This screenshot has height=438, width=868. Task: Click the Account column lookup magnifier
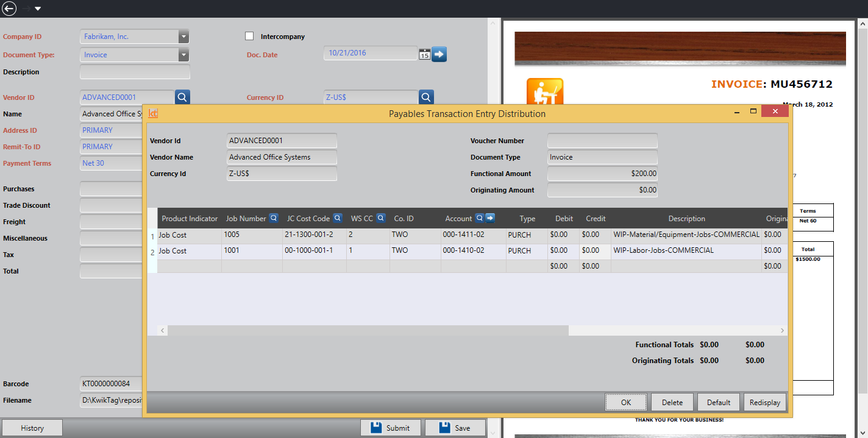pos(480,218)
